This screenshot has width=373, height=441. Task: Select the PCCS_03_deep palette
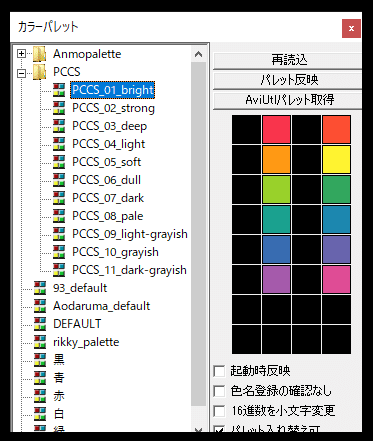[x=109, y=126]
